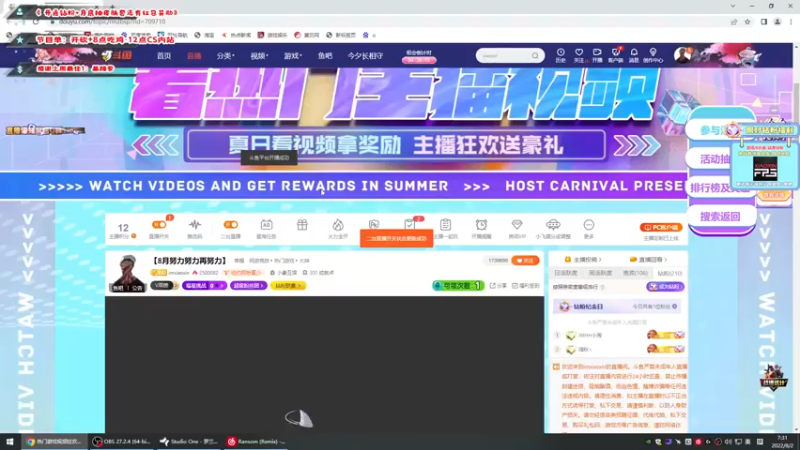Click the banner right triple-arrow
This screenshot has height=450, width=800.
(636, 145)
